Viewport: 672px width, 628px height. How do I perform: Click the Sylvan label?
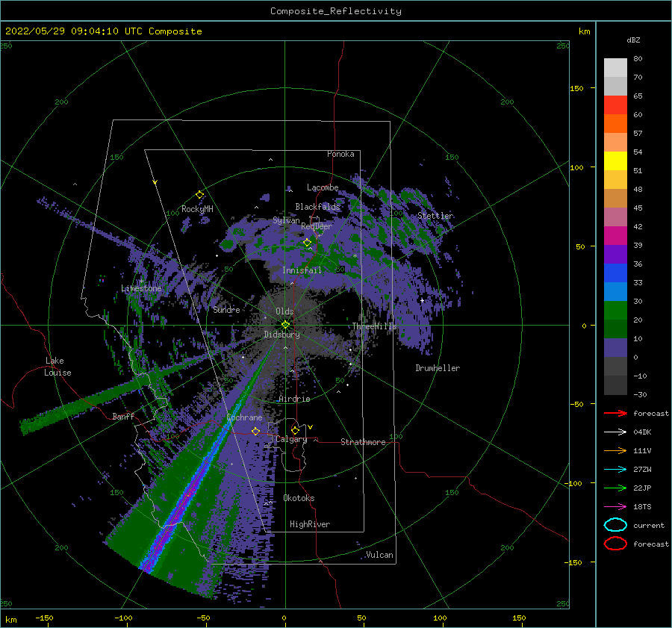coord(286,220)
